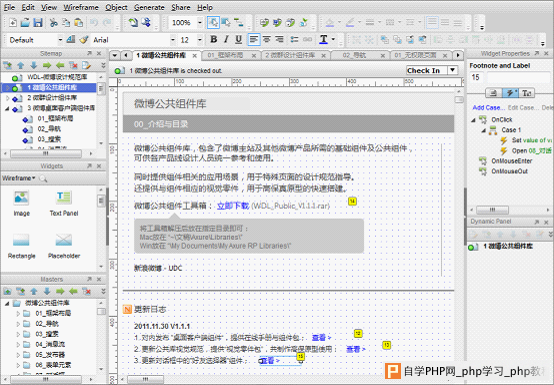The image size is (554, 385).
Task: Select the Text Panel widget
Action: [x=64, y=203]
